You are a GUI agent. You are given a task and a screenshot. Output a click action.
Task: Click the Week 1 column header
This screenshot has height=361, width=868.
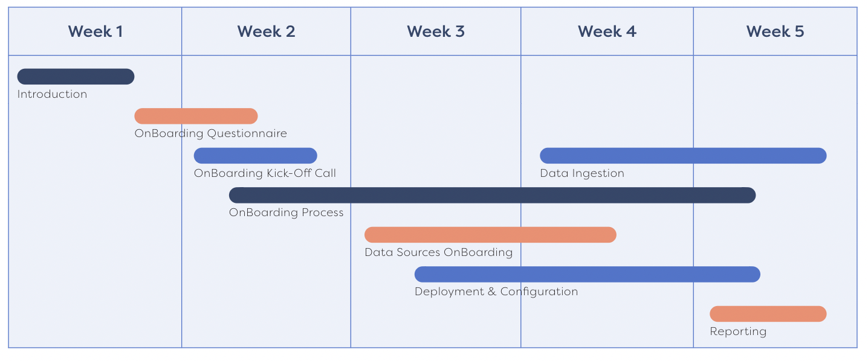96,31
